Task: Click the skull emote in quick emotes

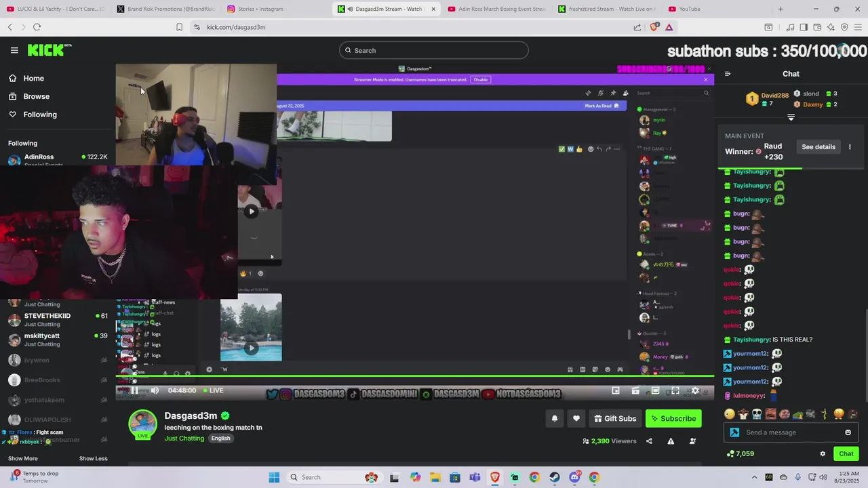Action: [757, 414]
